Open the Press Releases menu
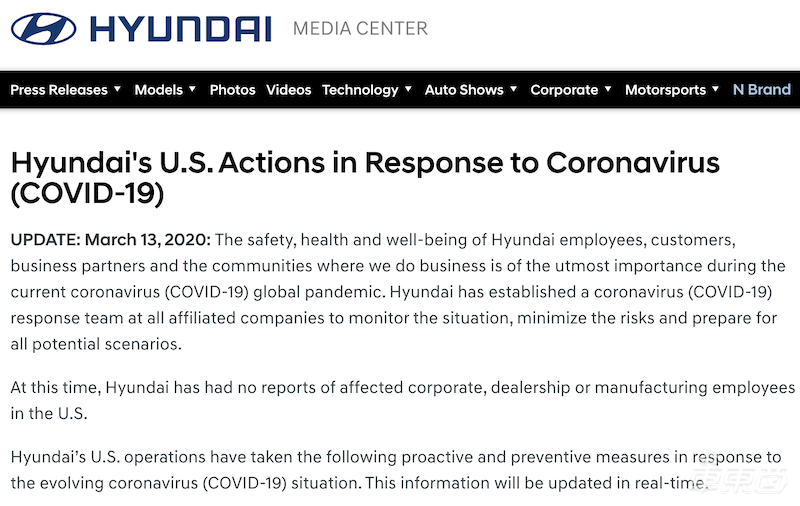This screenshot has width=800, height=506. [x=59, y=90]
